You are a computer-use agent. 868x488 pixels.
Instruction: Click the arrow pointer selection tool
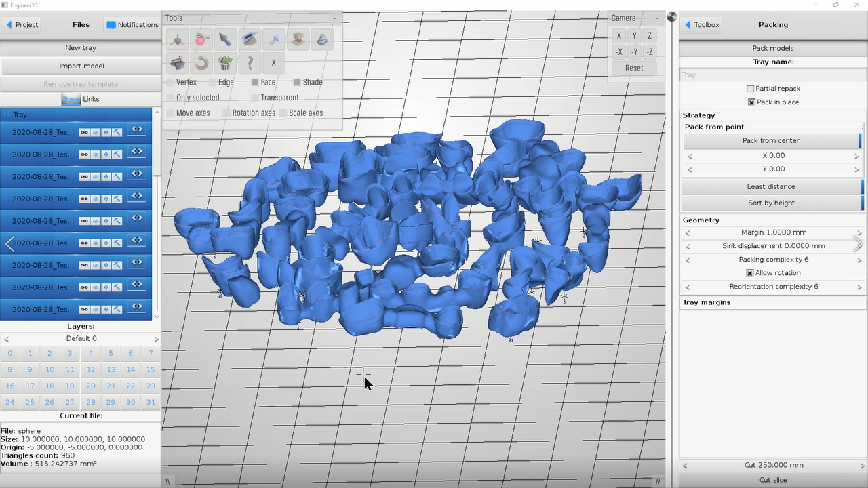point(225,39)
